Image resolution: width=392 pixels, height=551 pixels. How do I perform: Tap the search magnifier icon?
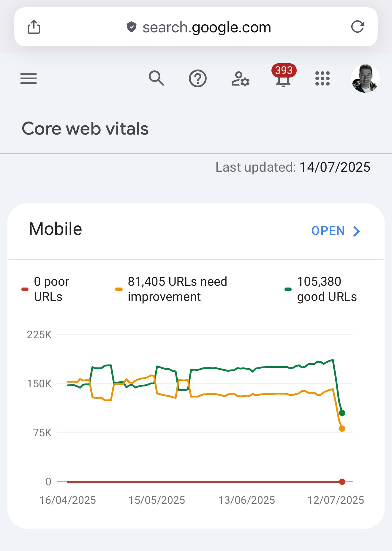(157, 78)
